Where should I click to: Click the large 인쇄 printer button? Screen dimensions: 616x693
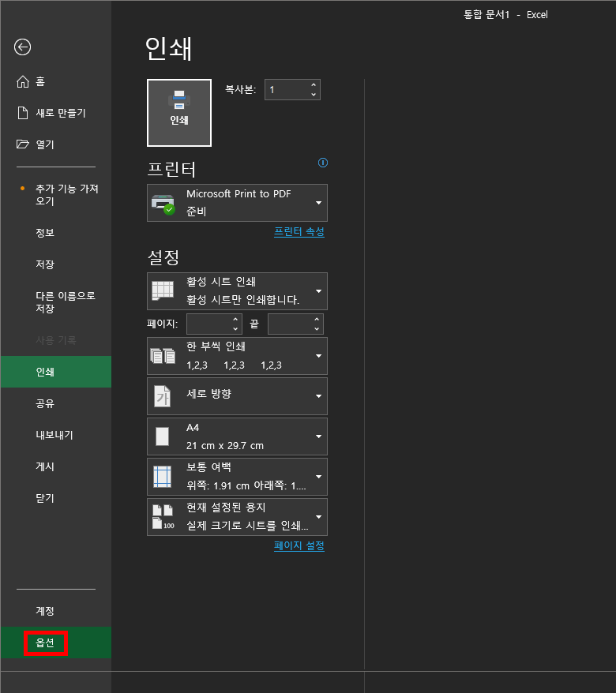179,113
